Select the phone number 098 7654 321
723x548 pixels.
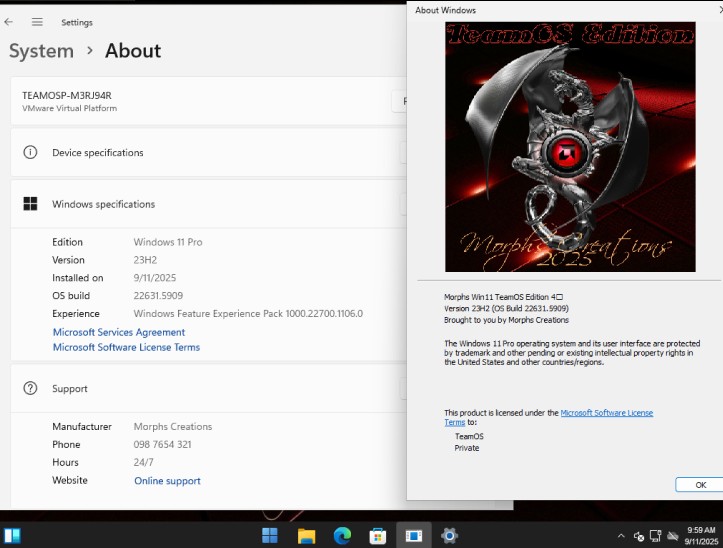coord(162,445)
